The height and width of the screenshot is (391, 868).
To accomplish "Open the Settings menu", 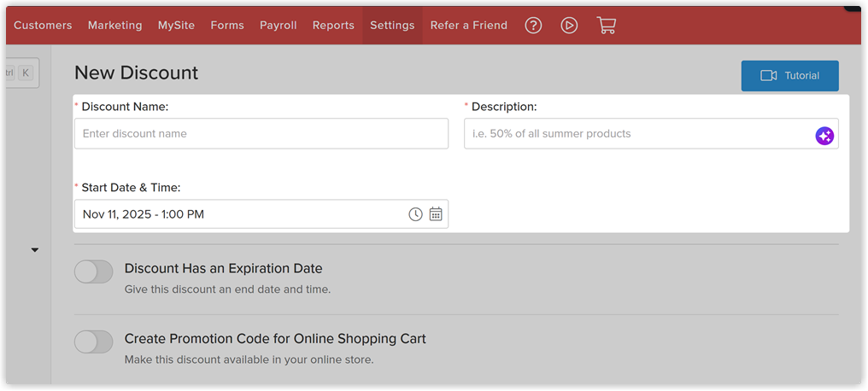I will click(x=392, y=26).
